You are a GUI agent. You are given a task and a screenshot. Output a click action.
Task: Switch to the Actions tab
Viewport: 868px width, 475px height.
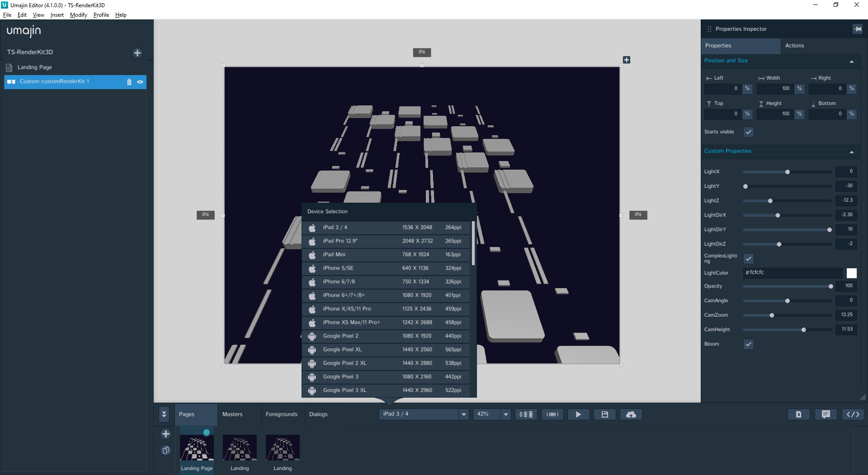click(x=794, y=46)
